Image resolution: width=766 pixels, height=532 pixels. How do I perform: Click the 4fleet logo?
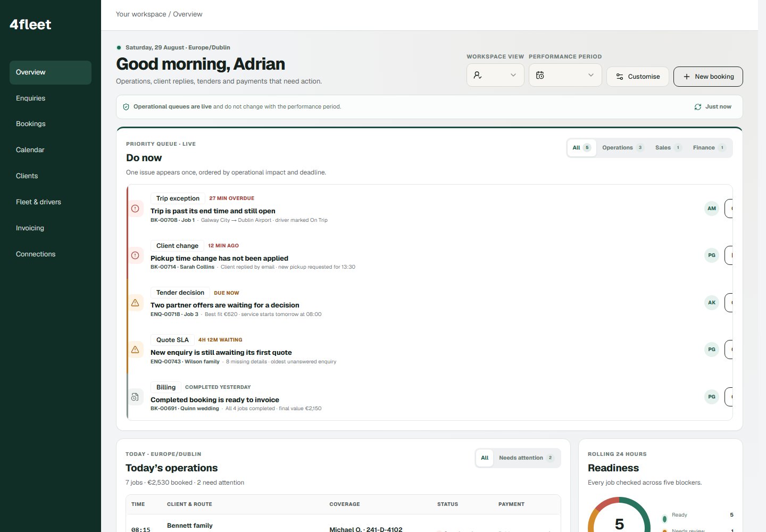[30, 24]
